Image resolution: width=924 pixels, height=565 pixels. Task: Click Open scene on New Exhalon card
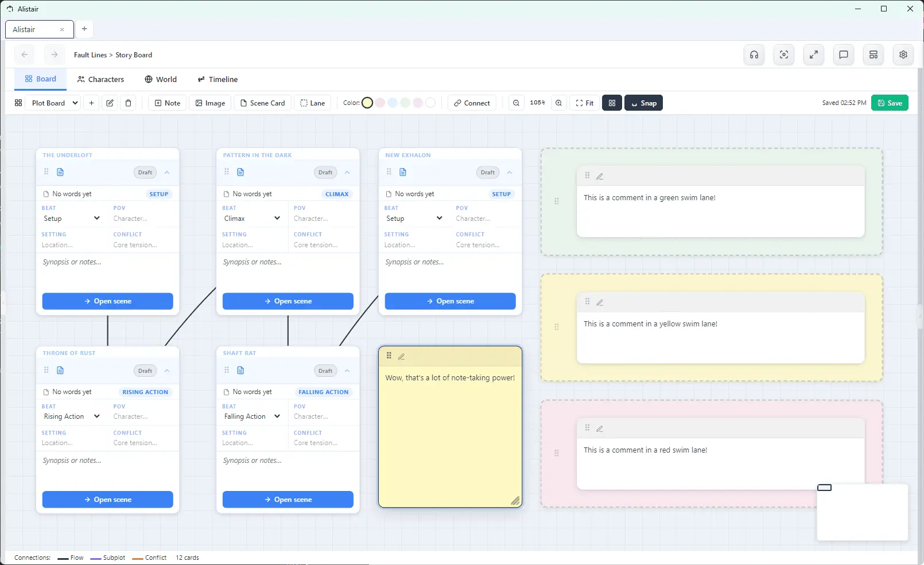pyautogui.click(x=451, y=301)
